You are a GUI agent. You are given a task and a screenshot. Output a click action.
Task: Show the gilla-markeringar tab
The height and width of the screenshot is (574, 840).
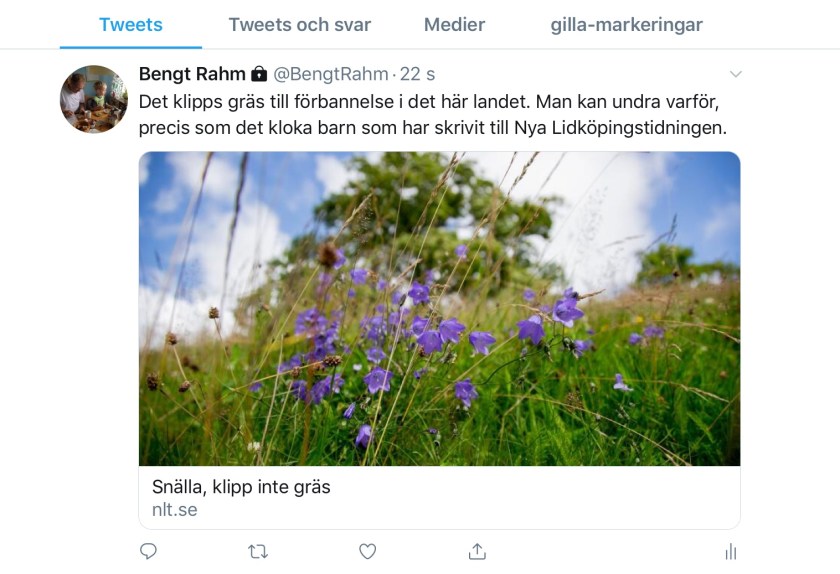(626, 25)
